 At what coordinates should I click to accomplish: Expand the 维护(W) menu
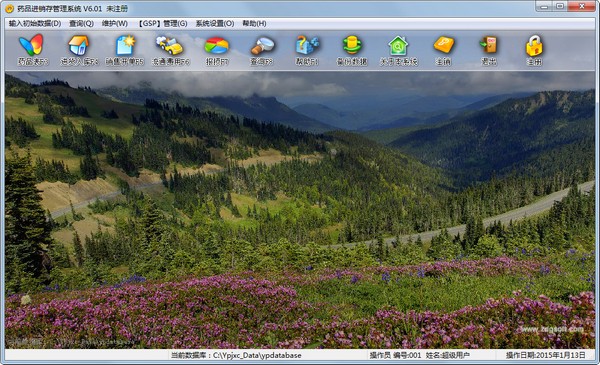[115, 23]
